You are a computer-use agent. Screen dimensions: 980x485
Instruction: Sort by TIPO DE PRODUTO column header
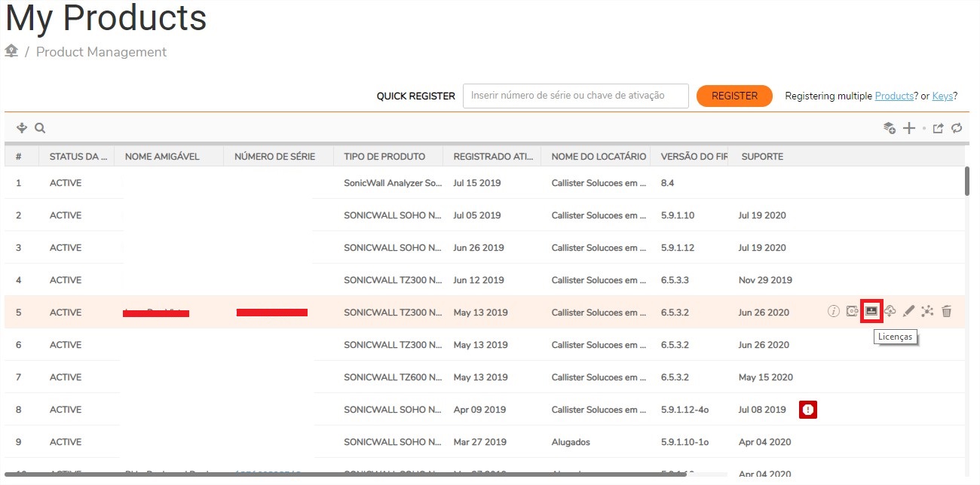tap(387, 157)
